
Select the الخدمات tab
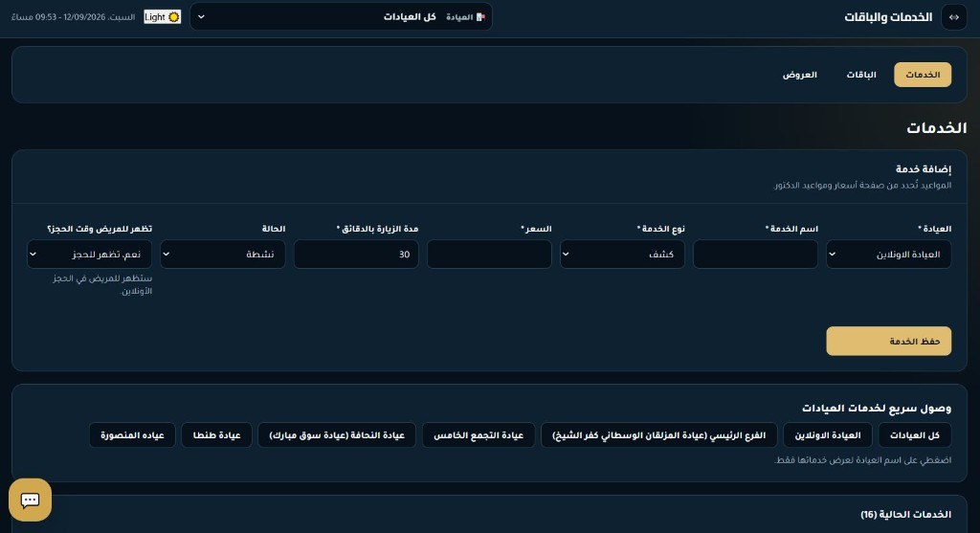coord(923,75)
